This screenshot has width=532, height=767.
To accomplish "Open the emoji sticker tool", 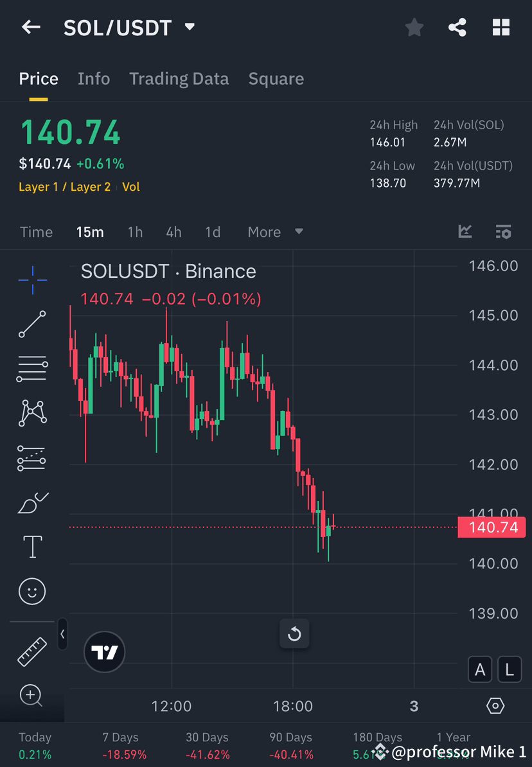I will click(x=32, y=591).
